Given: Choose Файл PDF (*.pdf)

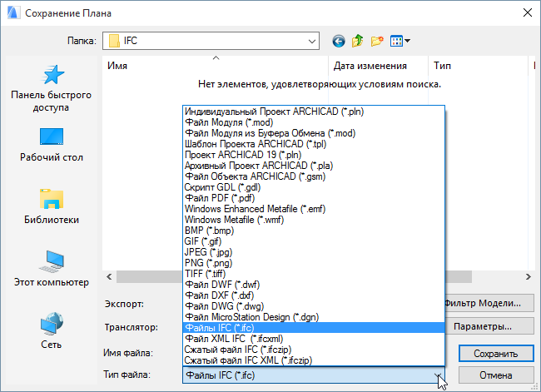Looking at the screenshot, I should tap(314, 198).
